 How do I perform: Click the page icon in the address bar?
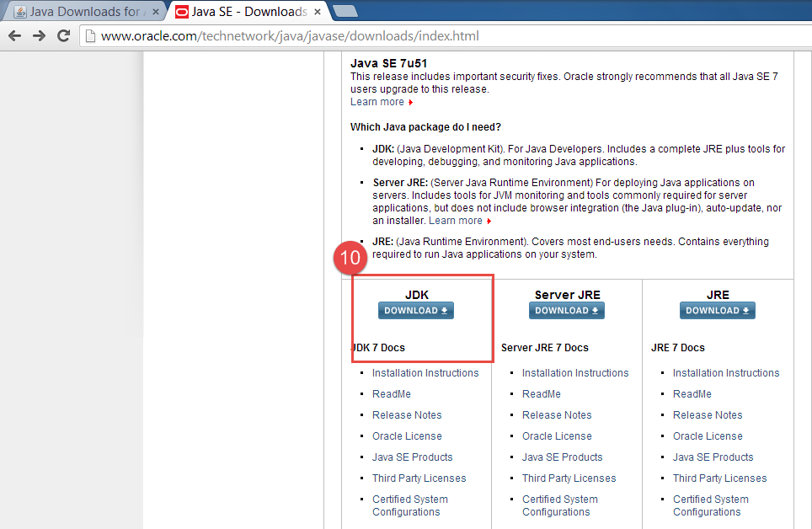click(90, 36)
